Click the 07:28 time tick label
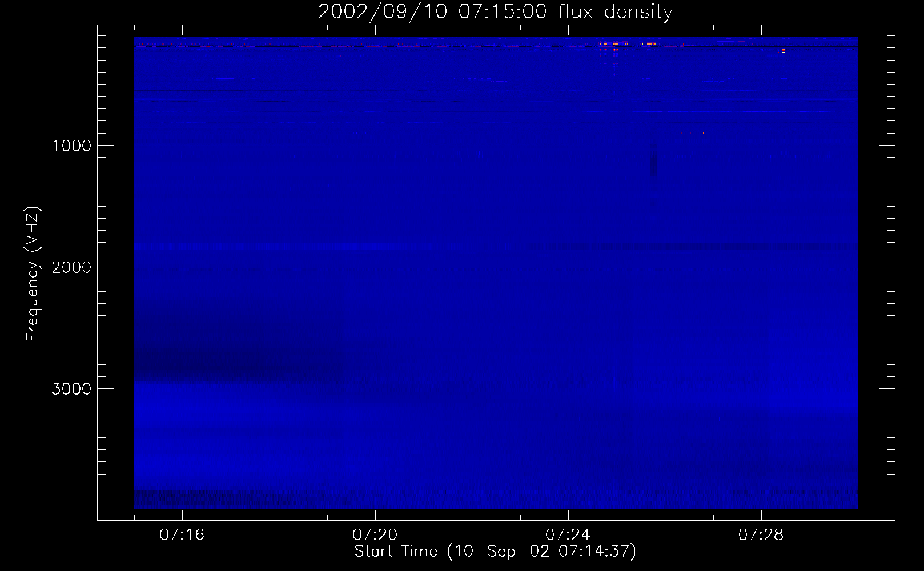This screenshot has height=571, width=924. (x=761, y=535)
